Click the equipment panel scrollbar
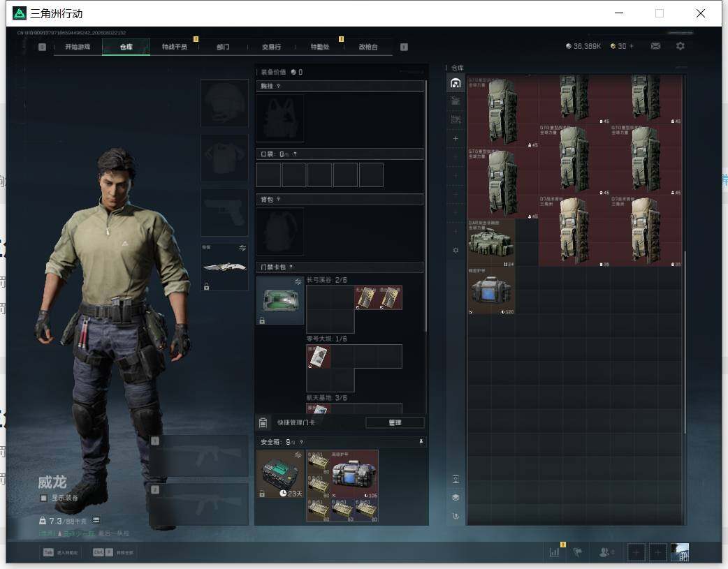The height and width of the screenshot is (569, 728). point(425,205)
